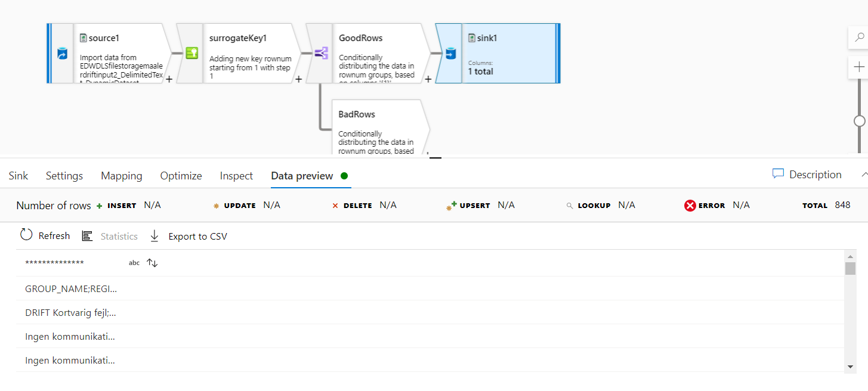Image resolution: width=868 pixels, height=391 pixels.
Task: Open the search tool in the canvas panel
Action: coord(860,37)
